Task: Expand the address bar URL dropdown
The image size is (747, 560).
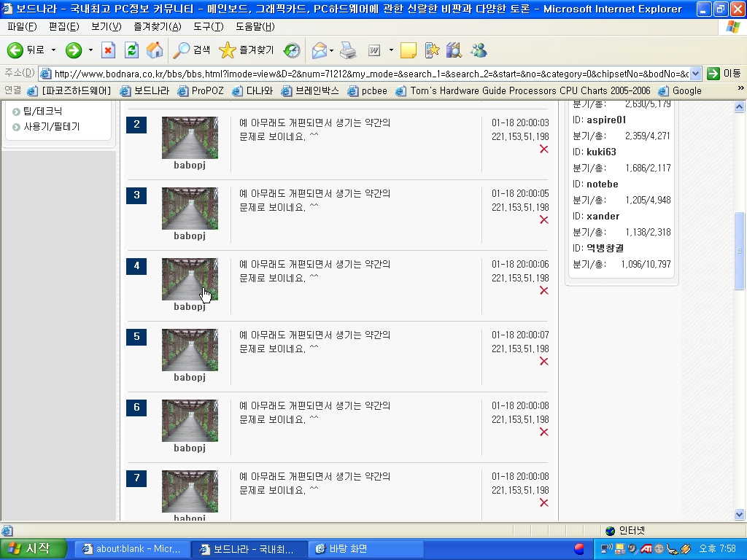Action: click(x=695, y=74)
